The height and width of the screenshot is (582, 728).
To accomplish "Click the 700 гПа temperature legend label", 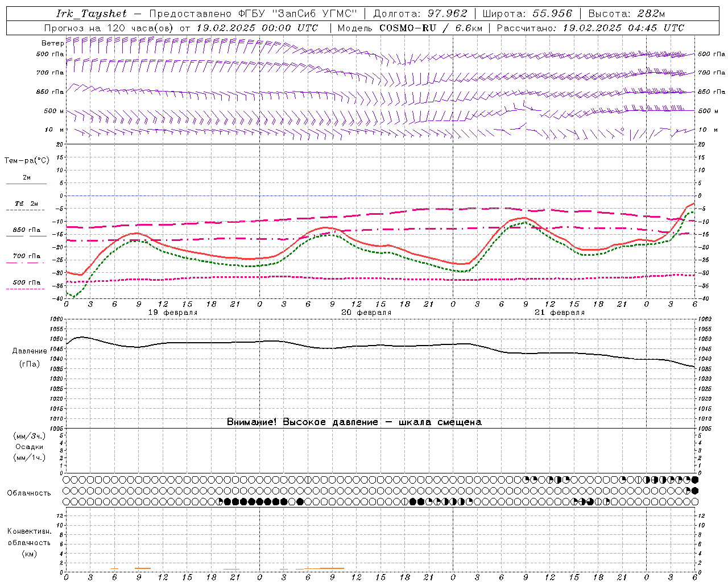I will pos(27,256).
